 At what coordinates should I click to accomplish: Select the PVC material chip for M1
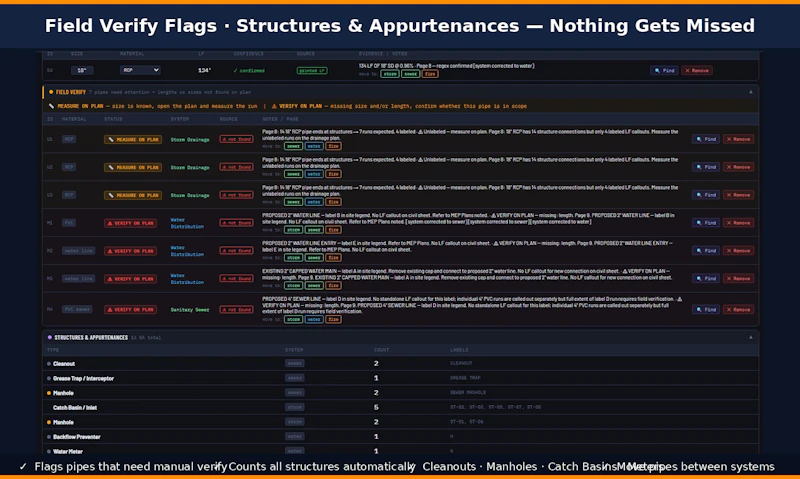click(x=69, y=223)
